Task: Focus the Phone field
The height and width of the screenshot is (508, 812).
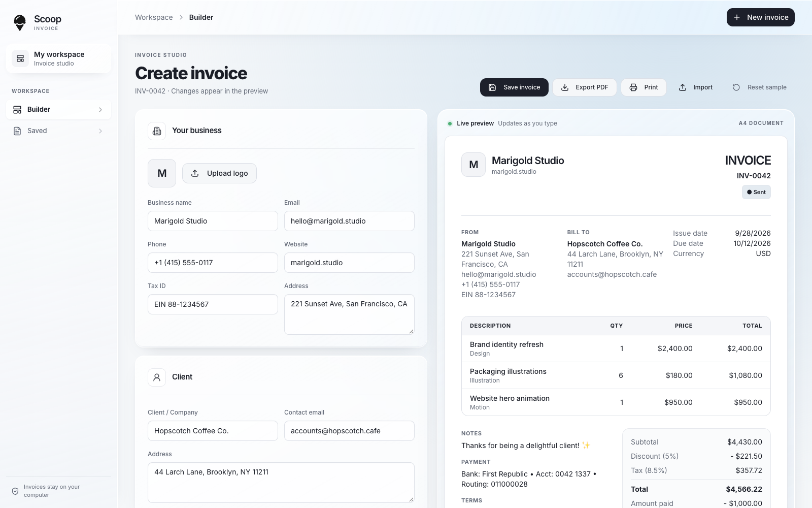Action: [213, 263]
